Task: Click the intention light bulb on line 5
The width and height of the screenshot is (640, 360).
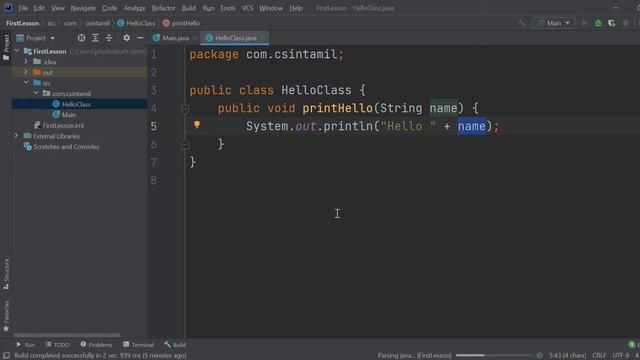Action: coord(197,124)
